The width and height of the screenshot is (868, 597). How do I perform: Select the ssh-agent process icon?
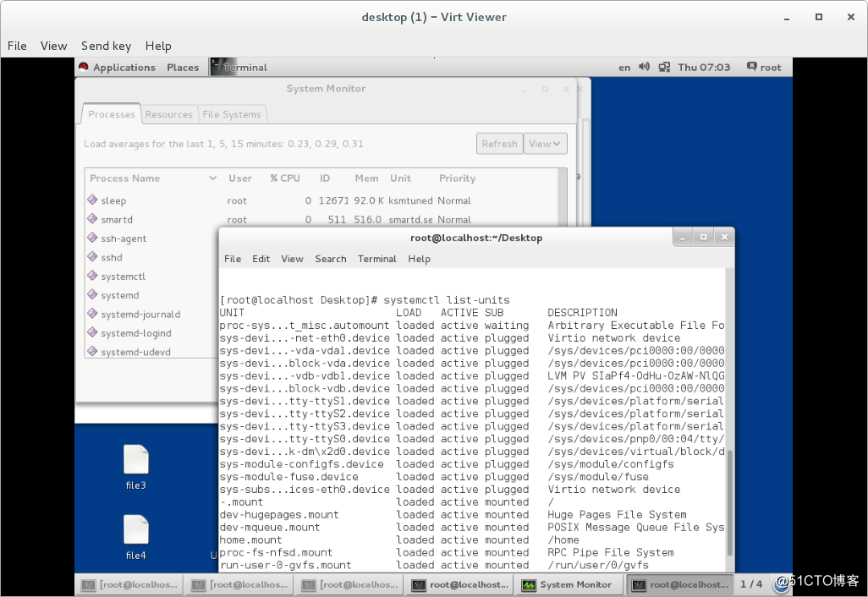92,238
